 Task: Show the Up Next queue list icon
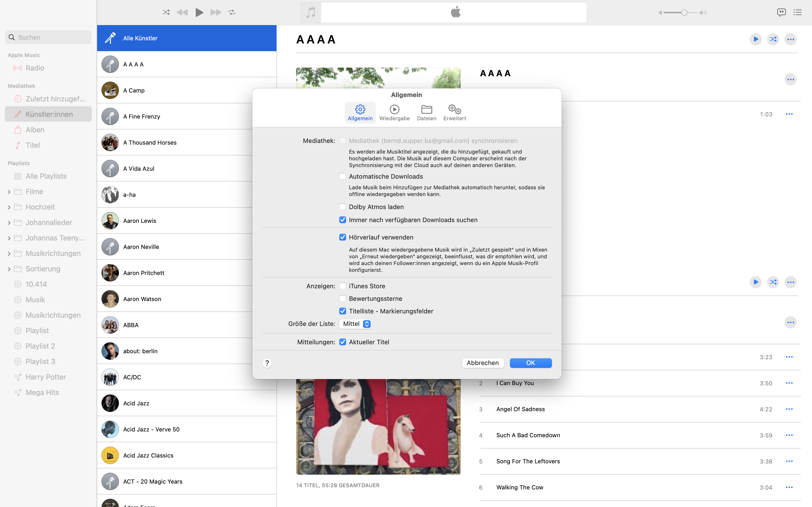[x=797, y=12]
